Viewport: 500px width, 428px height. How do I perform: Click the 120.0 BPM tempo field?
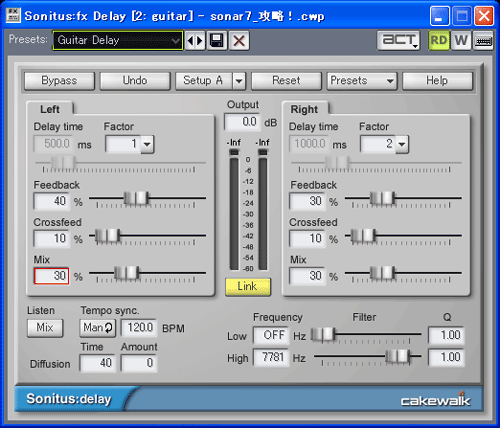click(139, 328)
